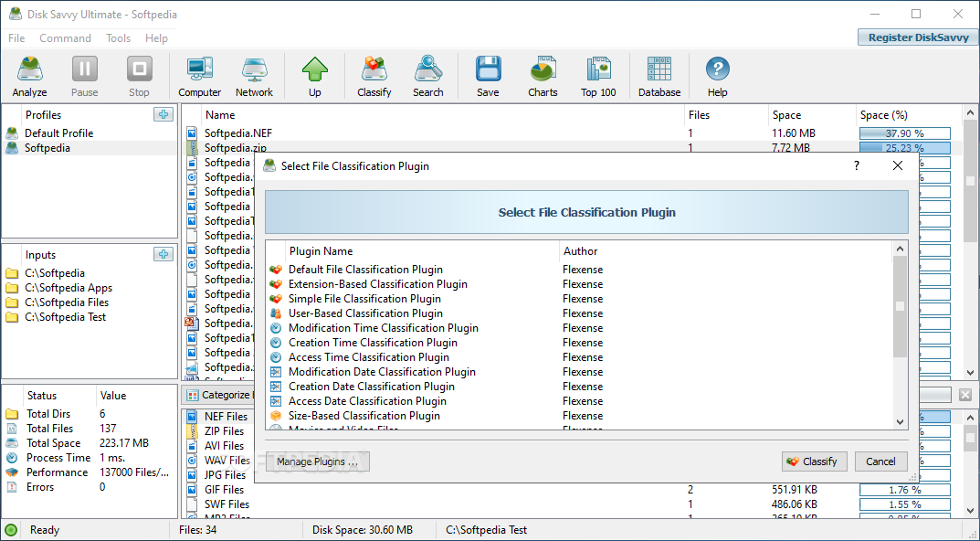Open the Charts toolbar icon
The image size is (980, 541).
pyautogui.click(x=543, y=76)
